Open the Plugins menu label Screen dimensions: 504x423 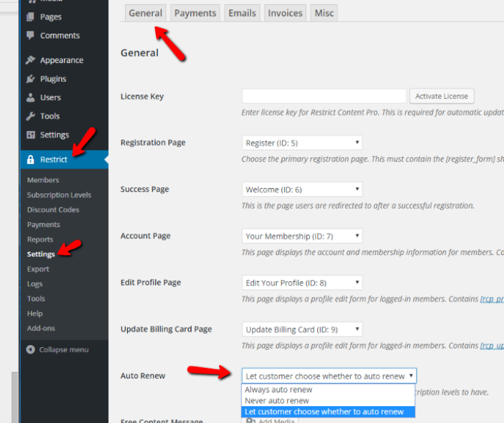(x=53, y=79)
